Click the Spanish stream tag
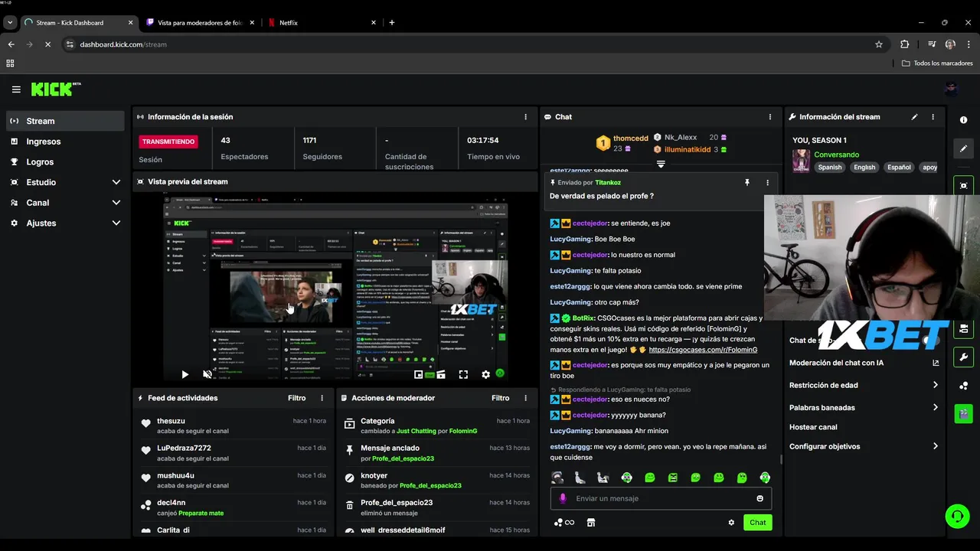This screenshot has width=980, height=551. (x=829, y=167)
